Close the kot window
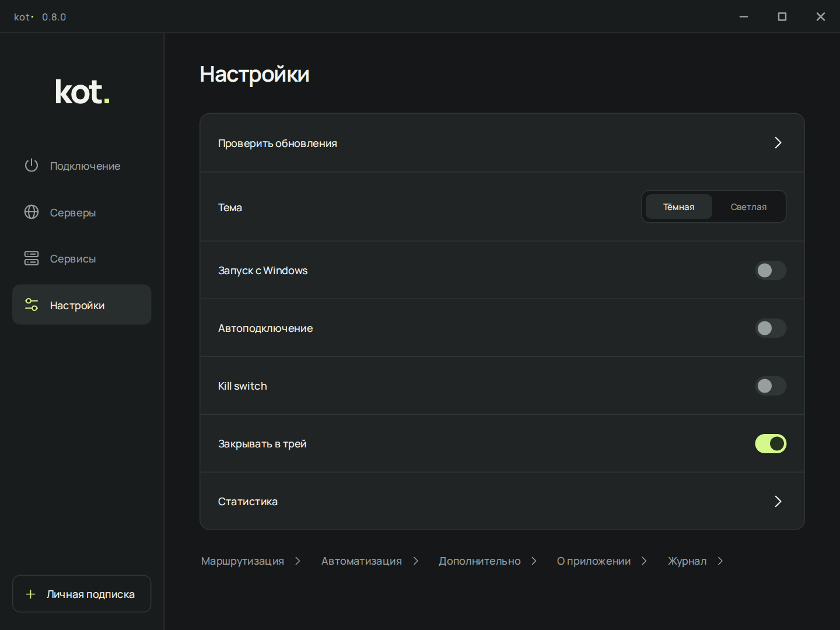The width and height of the screenshot is (840, 630). [x=821, y=17]
